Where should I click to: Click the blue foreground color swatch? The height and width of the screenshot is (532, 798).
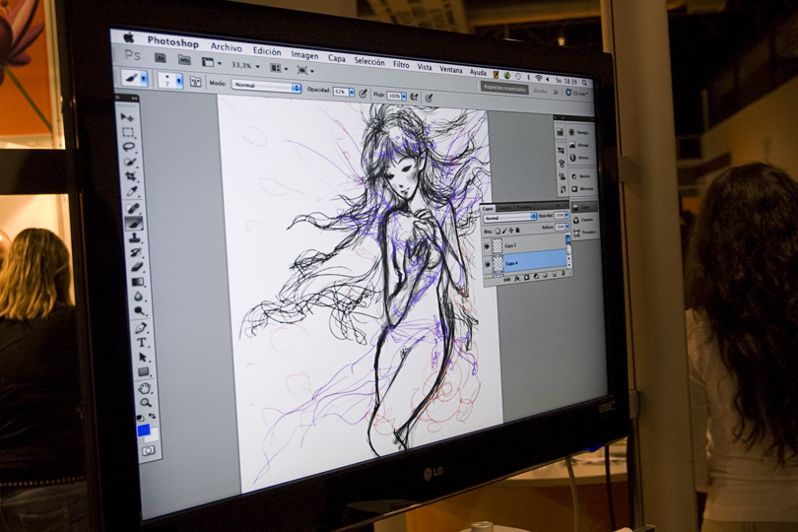tap(144, 431)
